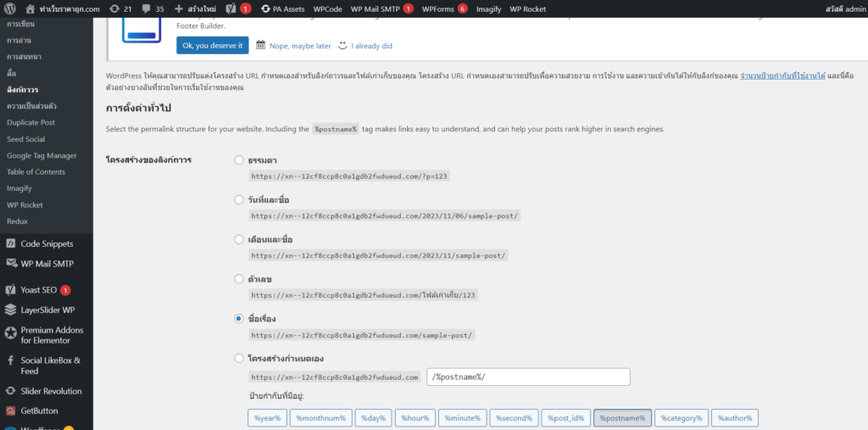
Task: Select the ชื่อเรื่อง post name radio
Action: [238, 319]
